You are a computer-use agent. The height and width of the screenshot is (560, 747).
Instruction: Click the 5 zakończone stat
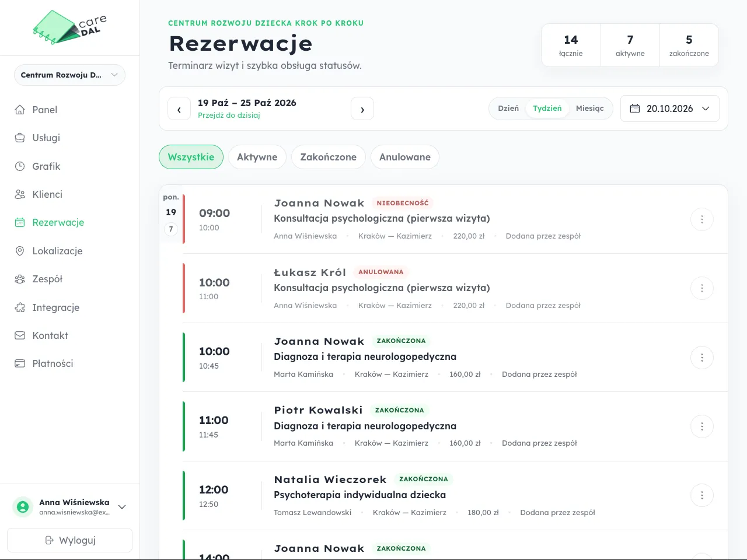[x=689, y=45]
